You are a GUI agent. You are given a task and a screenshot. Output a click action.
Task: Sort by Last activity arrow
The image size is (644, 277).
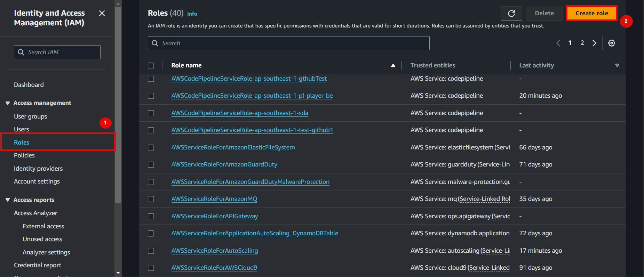(617, 65)
